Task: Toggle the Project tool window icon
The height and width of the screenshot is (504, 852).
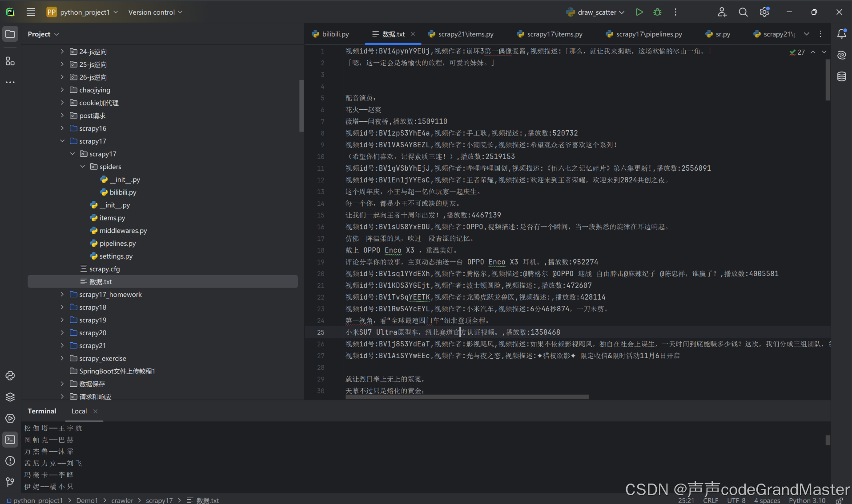Action: click(10, 34)
